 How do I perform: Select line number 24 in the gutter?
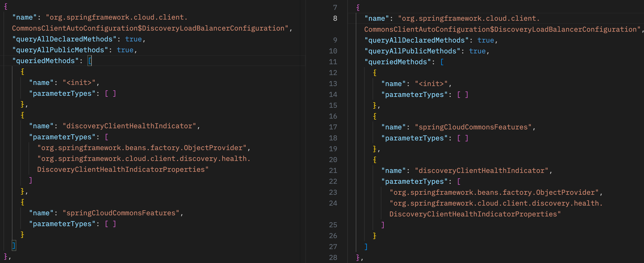(x=333, y=203)
